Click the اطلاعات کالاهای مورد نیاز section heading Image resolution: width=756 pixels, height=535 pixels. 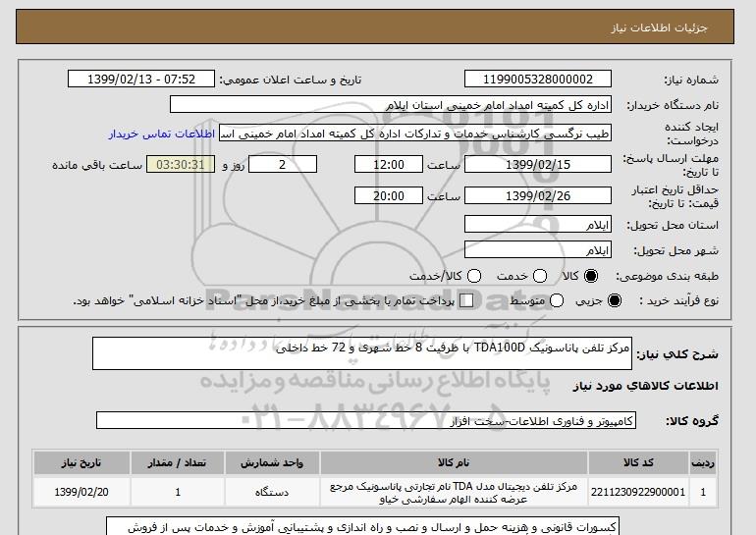pyautogui.click(x=646, y=386)
